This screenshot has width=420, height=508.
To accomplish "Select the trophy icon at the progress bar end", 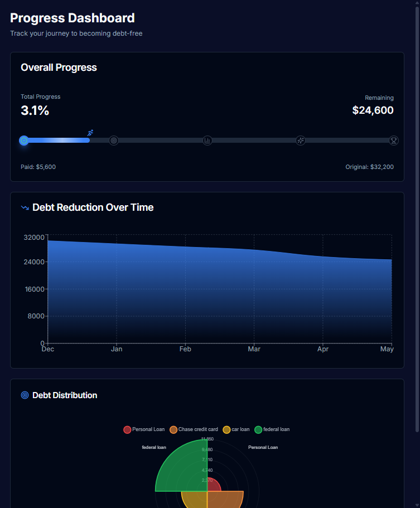I will [394, 141].
